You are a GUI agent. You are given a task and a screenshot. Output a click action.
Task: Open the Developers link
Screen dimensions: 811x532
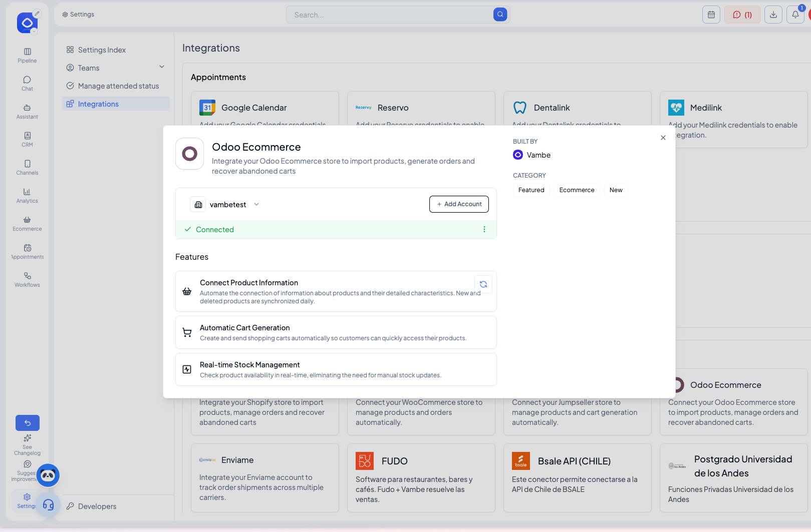click(x=97, y=506)
